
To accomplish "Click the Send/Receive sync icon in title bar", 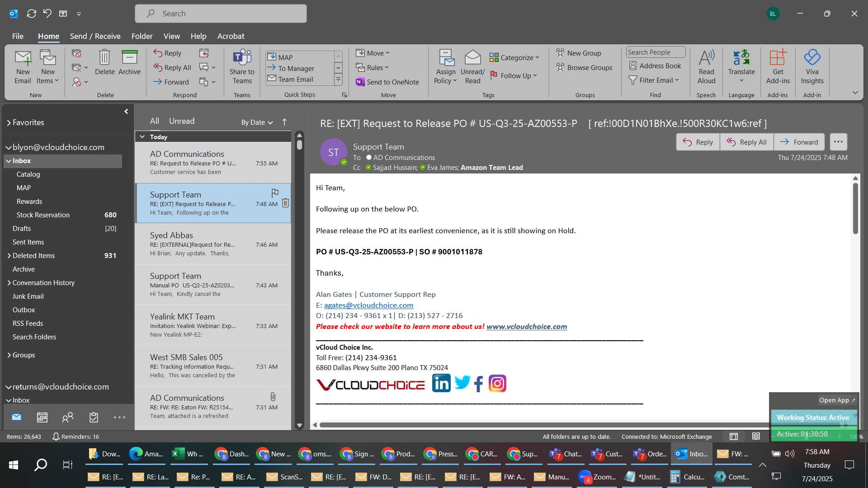I will (31, 14).
